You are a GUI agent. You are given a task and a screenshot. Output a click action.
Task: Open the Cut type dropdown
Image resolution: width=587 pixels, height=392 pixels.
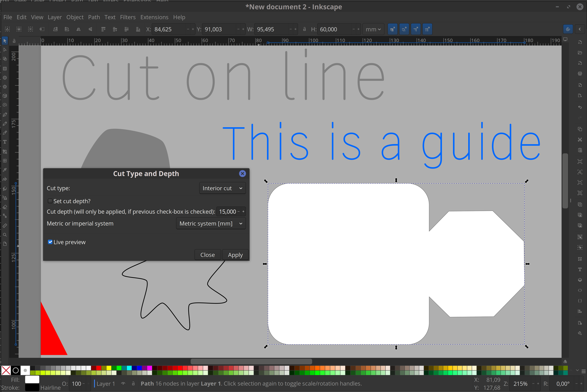tap(222, 188)
